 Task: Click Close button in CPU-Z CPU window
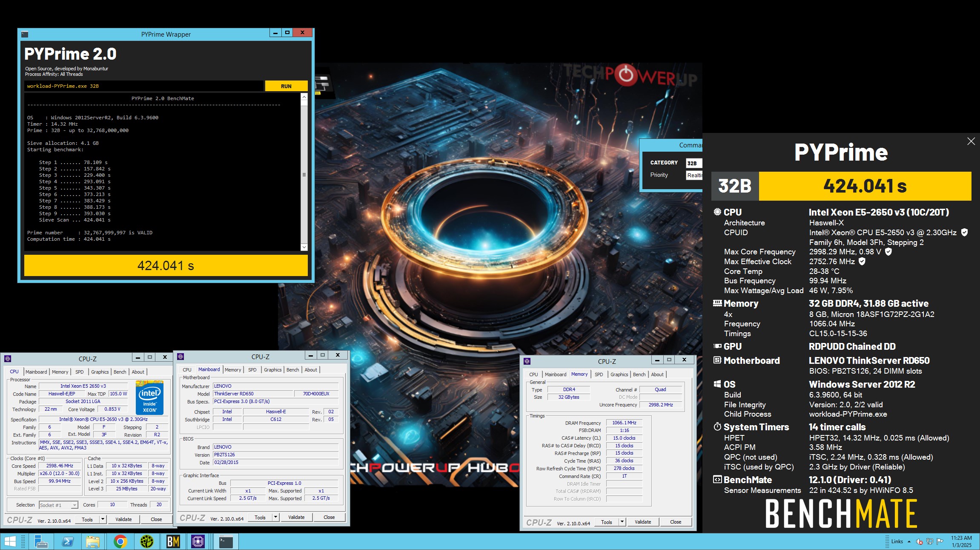tap(156, 519)
